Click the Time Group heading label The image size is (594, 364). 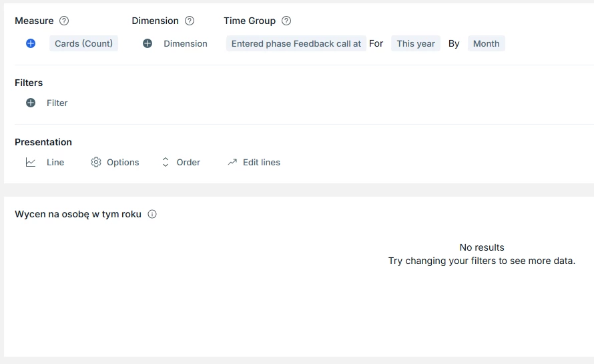coord(250,21)
